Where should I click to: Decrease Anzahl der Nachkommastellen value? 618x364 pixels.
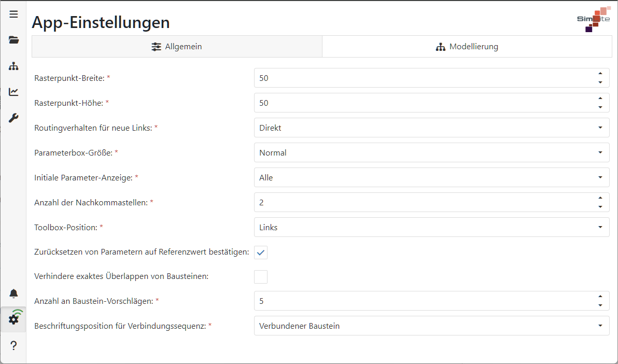point(600,207)
